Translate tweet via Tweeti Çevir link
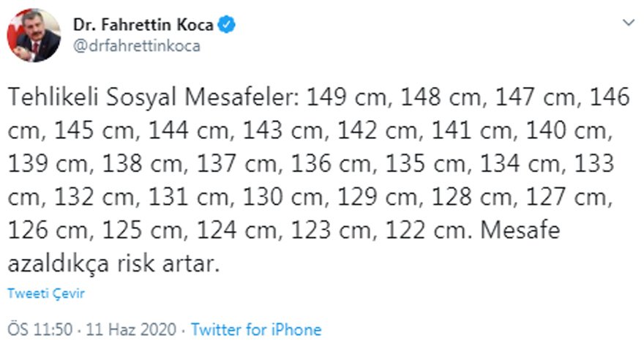This screenshot has width=644, height=352. point(46,293)
